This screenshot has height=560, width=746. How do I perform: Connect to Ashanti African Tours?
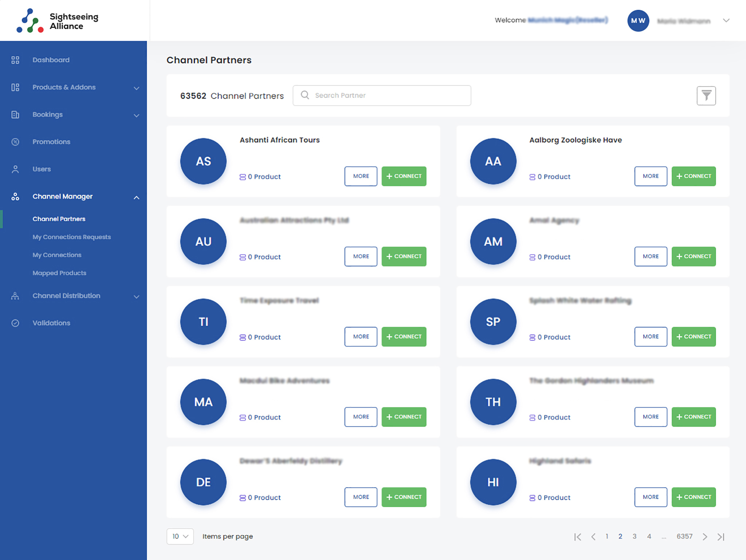pos(404,176)
